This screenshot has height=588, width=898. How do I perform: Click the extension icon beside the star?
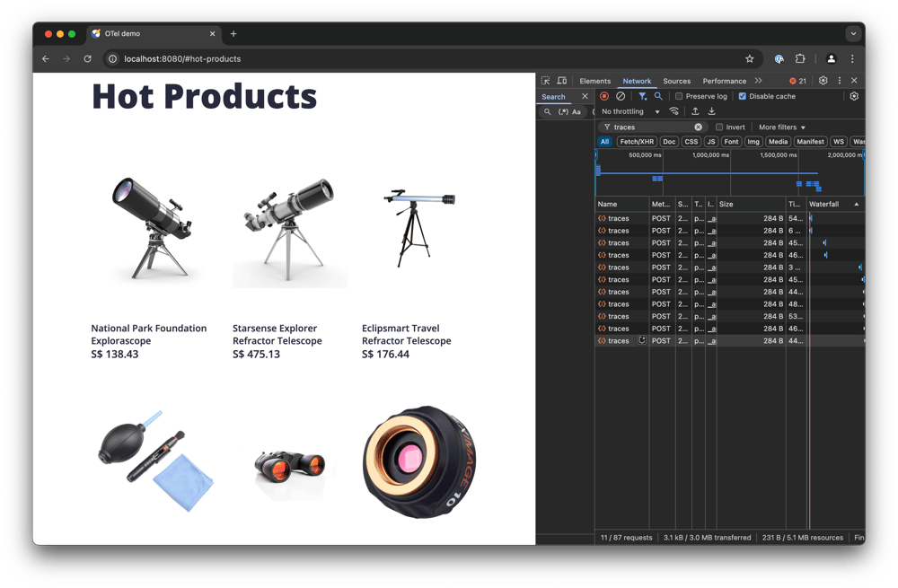779,58
